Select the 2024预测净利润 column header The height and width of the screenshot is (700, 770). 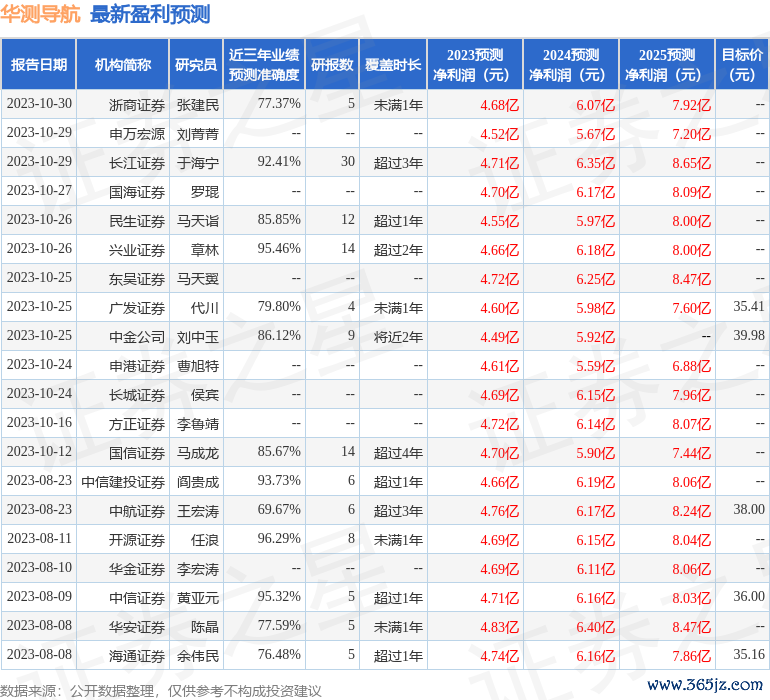(571, 64)
